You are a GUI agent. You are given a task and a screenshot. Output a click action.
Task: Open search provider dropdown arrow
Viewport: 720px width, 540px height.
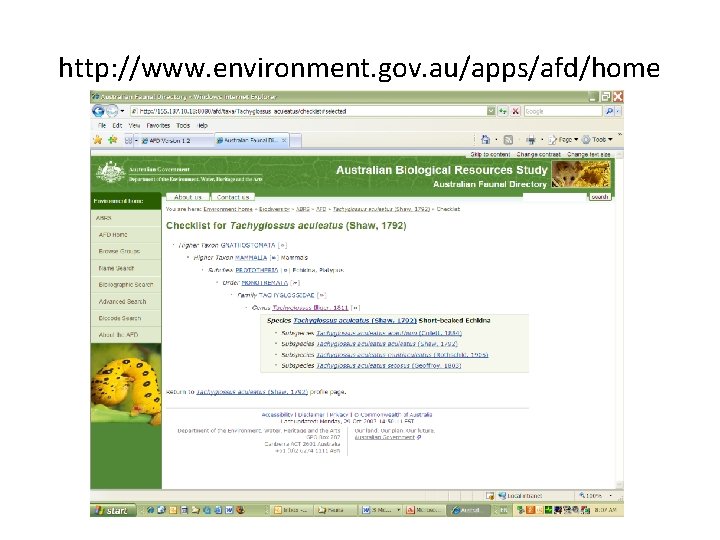click(x=618, y=111)
